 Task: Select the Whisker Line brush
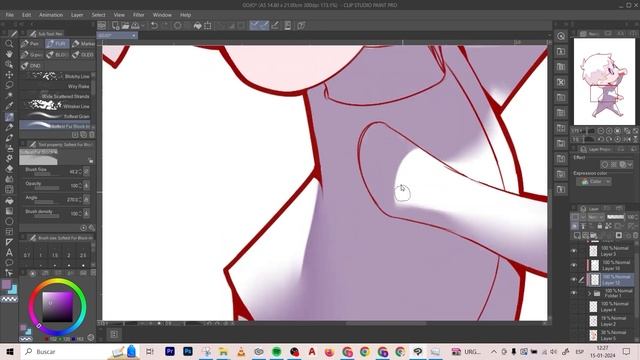pyautogui.click(x=56, y=106)
